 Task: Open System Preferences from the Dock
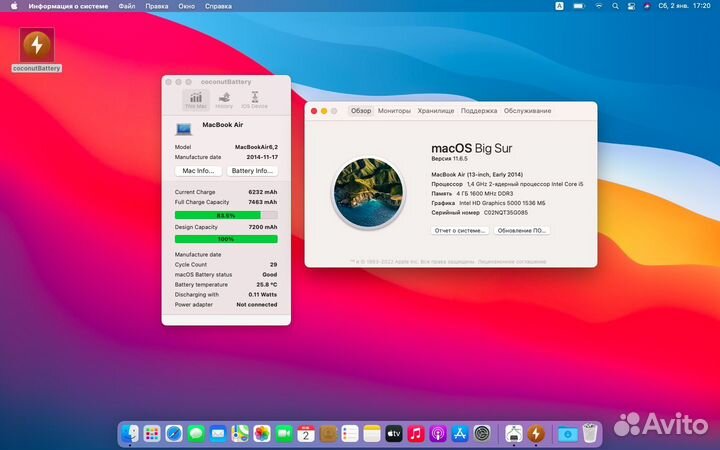(482, 433)
